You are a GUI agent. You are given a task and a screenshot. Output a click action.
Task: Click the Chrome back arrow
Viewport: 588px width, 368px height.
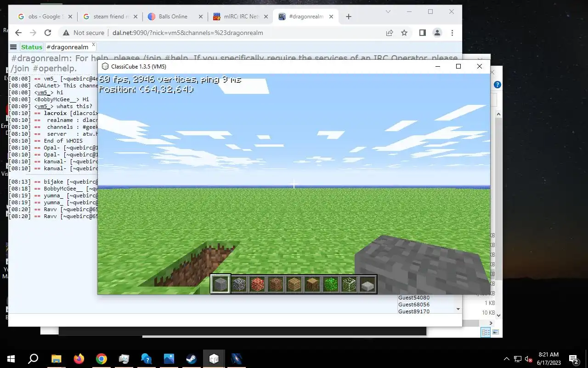coord(18,33)
